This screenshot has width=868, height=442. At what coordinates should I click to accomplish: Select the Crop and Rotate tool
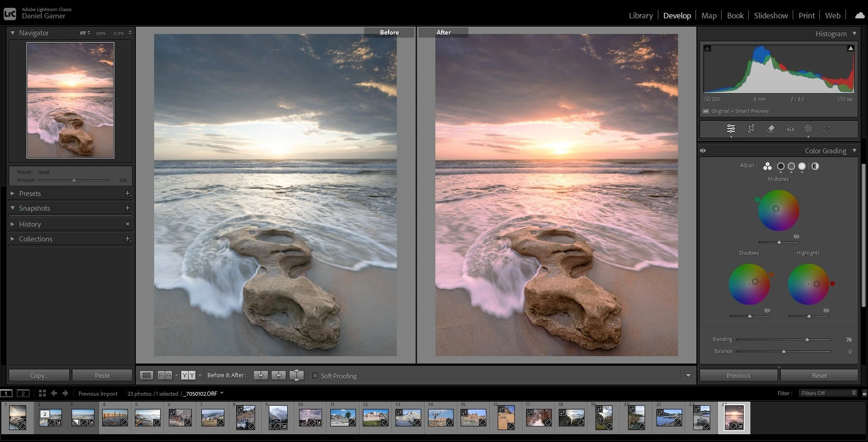click(x=751, y=129)
